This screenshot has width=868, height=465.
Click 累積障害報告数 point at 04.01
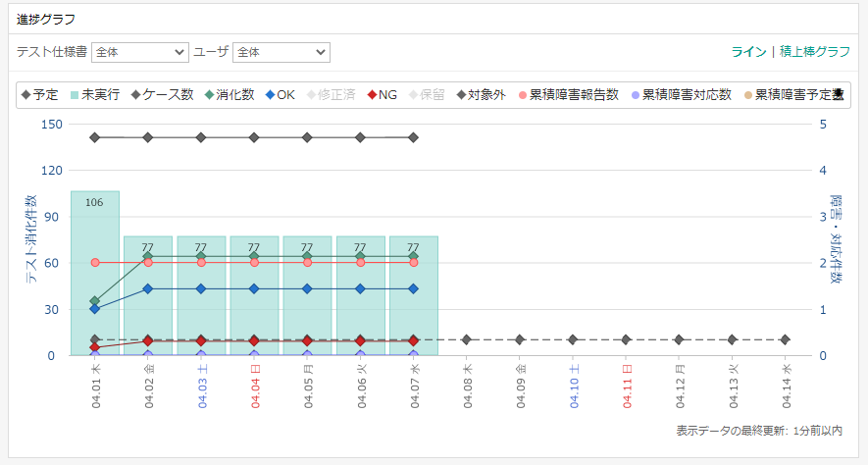coord(95,262)
